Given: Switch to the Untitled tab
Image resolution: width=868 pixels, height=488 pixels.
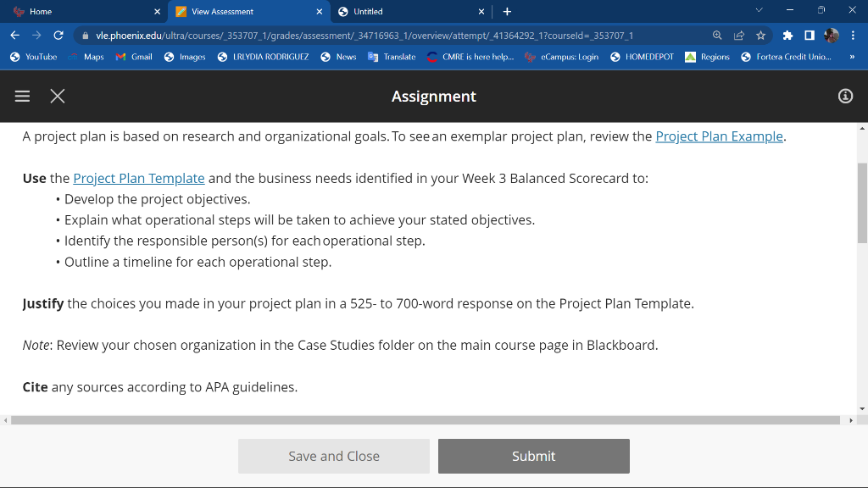Looking at the screenshot, I should click(x=411, y=12).
